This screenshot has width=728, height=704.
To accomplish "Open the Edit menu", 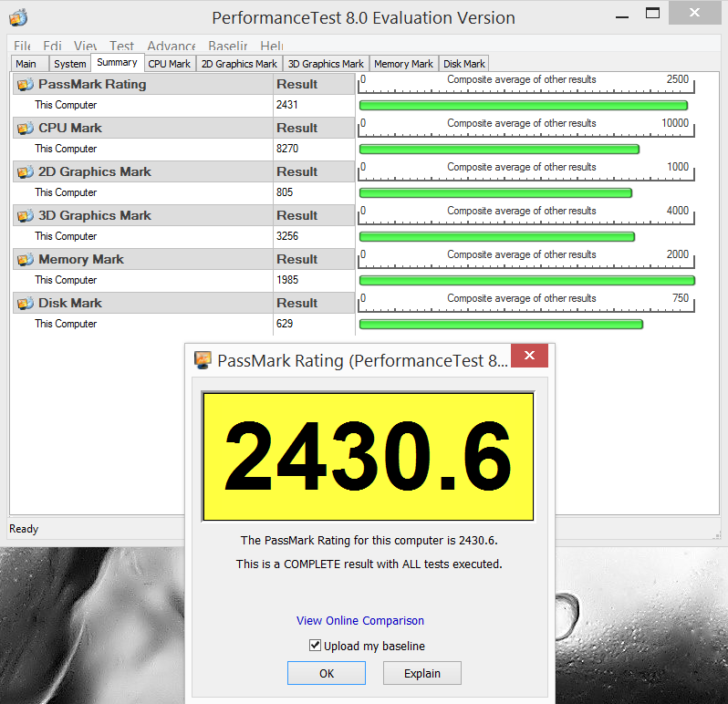I will [53, 46].
